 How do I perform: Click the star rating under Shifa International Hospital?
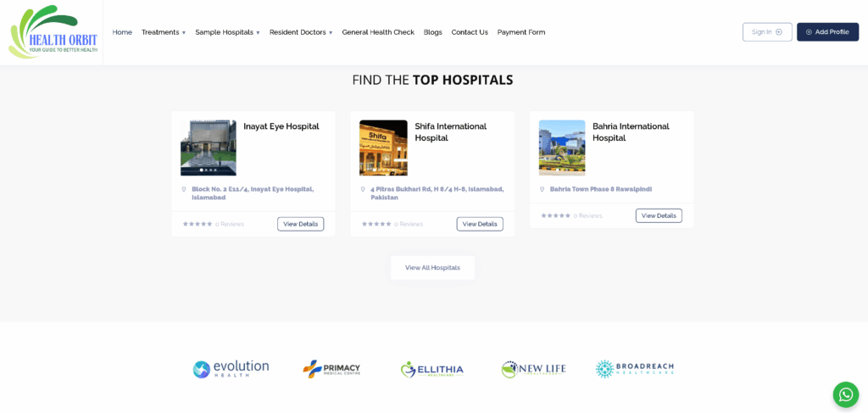pyautogui.click(x=376, y=224)
